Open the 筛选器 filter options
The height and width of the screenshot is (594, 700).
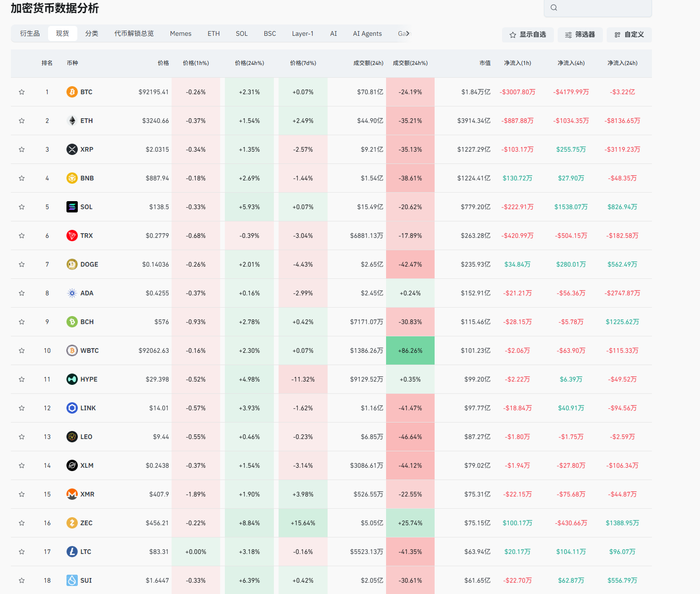click(x=580, y=34)
